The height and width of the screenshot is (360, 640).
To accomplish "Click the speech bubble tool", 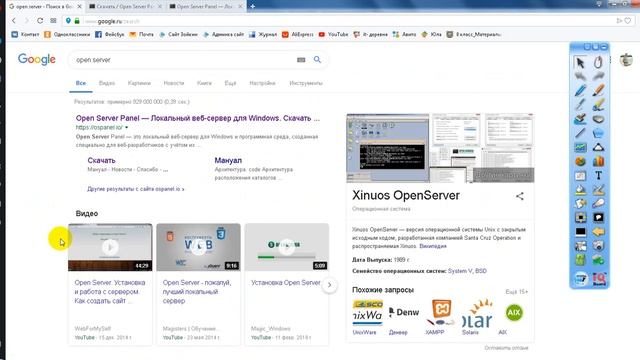I will tap(598, 218).
